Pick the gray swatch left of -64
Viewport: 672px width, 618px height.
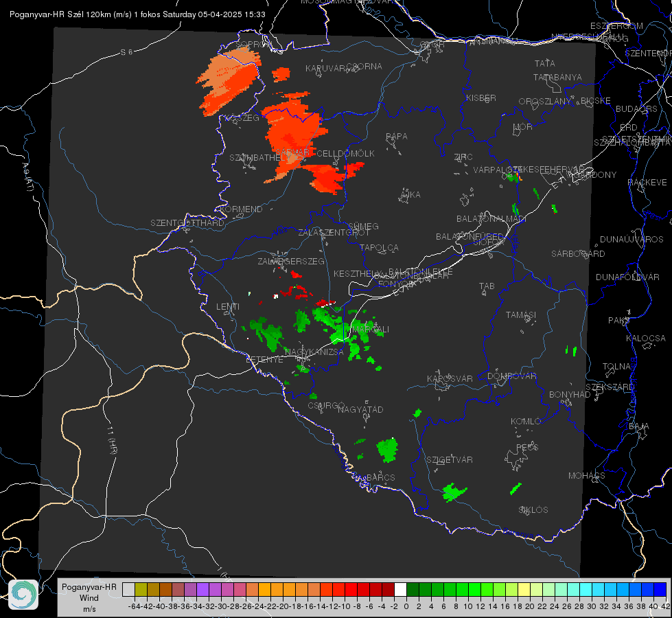[128, 589]
